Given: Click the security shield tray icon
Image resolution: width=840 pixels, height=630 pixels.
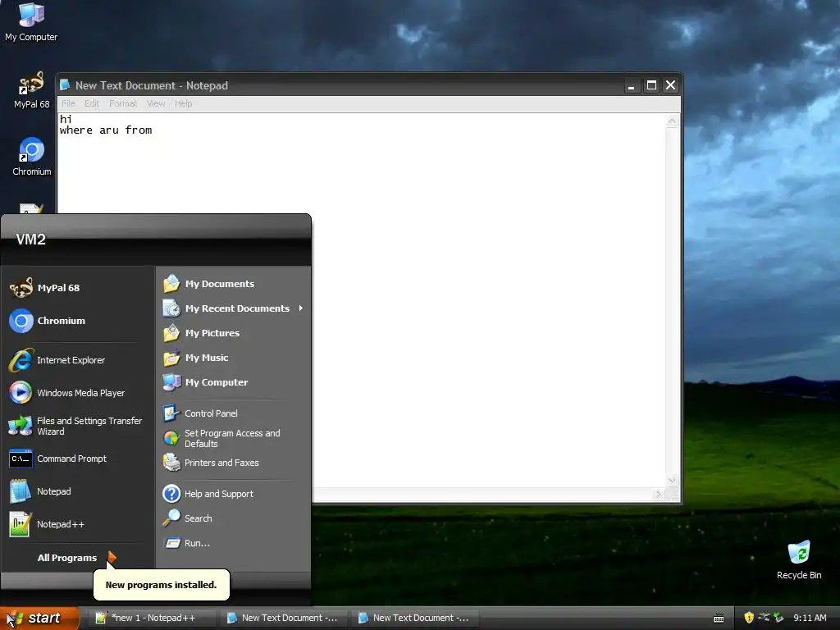Looking at the screenshot, I should [748, 618].
